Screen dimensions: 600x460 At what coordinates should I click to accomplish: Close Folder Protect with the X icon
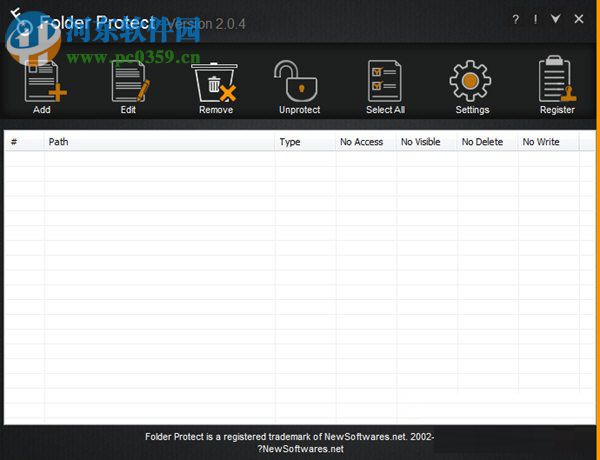click(x=579, y=19)
